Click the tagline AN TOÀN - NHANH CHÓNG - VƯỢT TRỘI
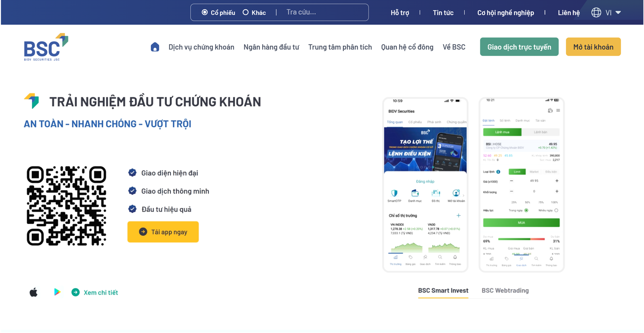The width and height of the screenshot is (644, 333). pos(107,124)
